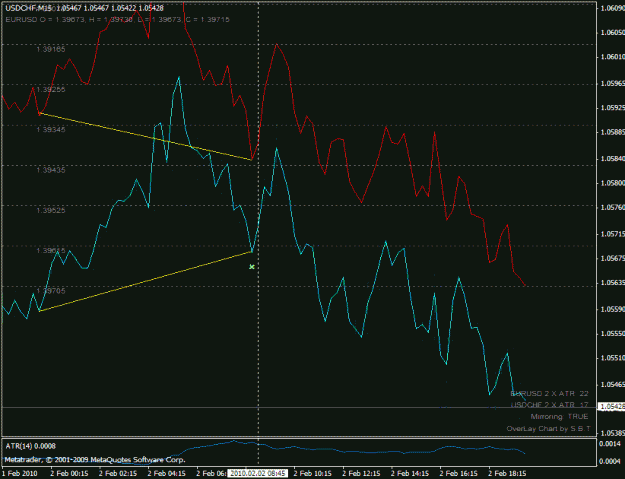Click the 1.05510 price scale value

613,358
